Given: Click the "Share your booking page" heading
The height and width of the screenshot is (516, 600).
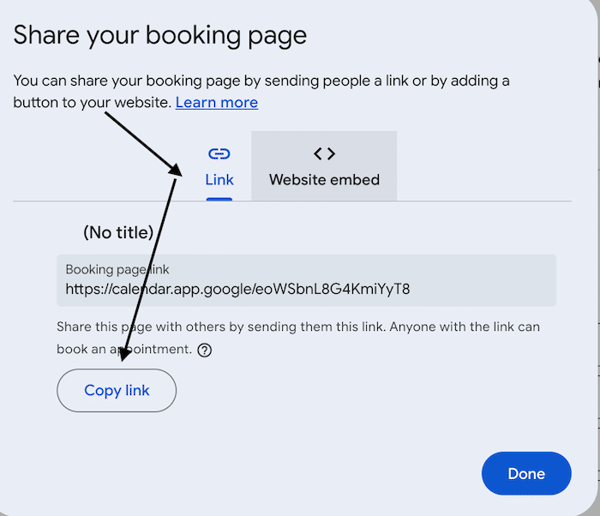Looking at the screenshot, I should pyautogui.click(x=159, y=37).
